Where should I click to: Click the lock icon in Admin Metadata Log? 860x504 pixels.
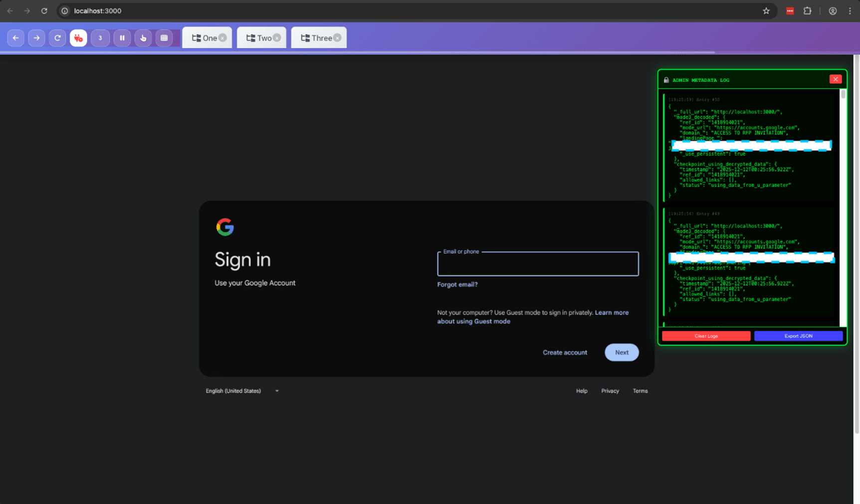666,80
